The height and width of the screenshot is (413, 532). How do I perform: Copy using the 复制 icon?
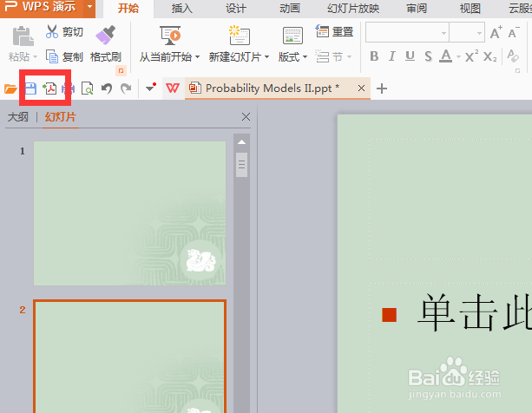click(52, 56)
